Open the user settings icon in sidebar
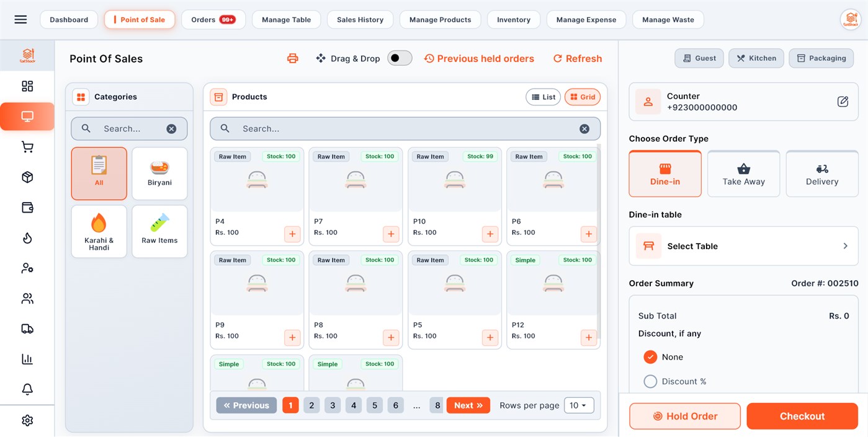868x437 pixels. coord(27,268)
